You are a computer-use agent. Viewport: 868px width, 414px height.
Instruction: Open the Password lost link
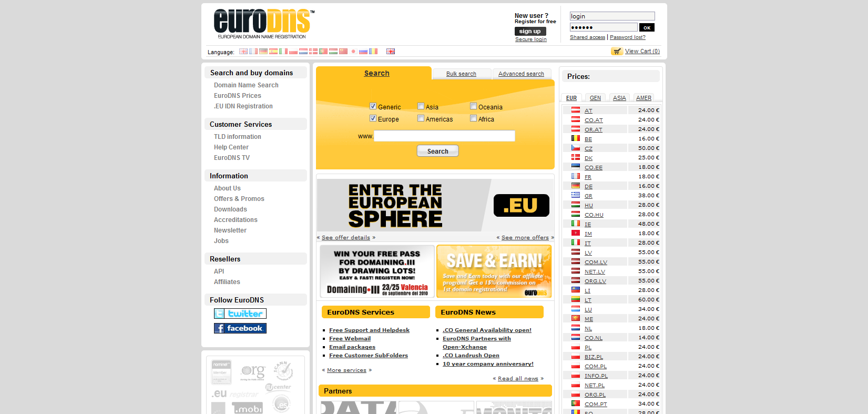tap(628, 37)
